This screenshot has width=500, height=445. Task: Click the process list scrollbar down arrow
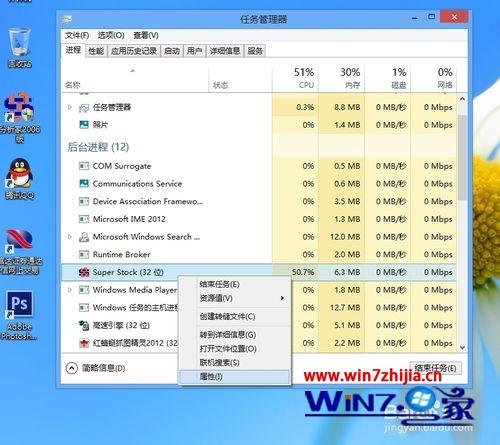pyautogui.click(x=462, y=347)
